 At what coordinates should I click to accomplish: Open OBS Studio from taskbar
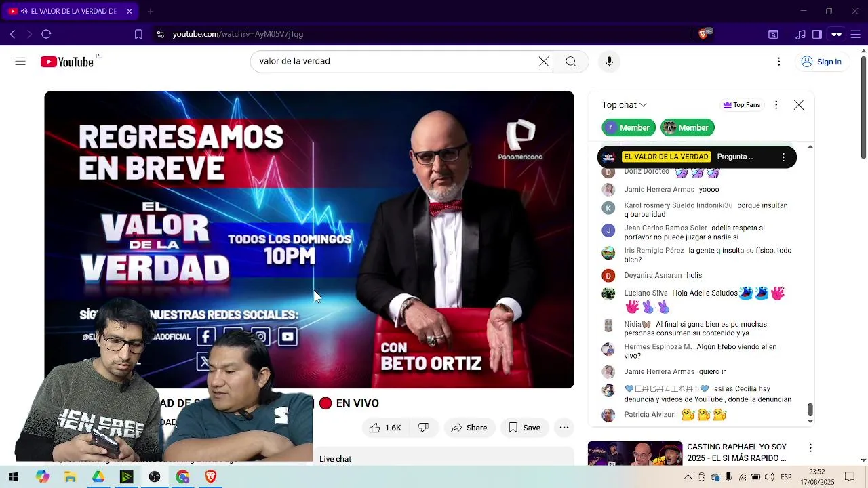[x=155, y=477]
